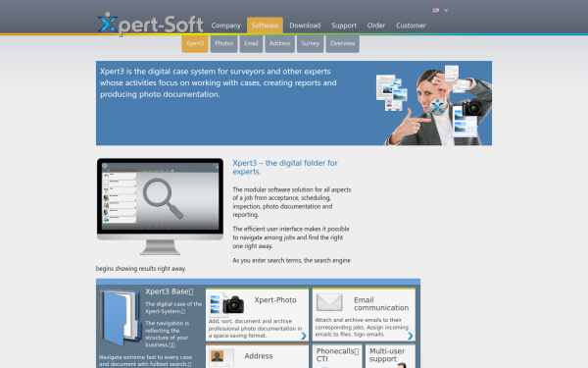Open the Download menu
This screenshot has height=368, width=588.
tap(305, 26)
